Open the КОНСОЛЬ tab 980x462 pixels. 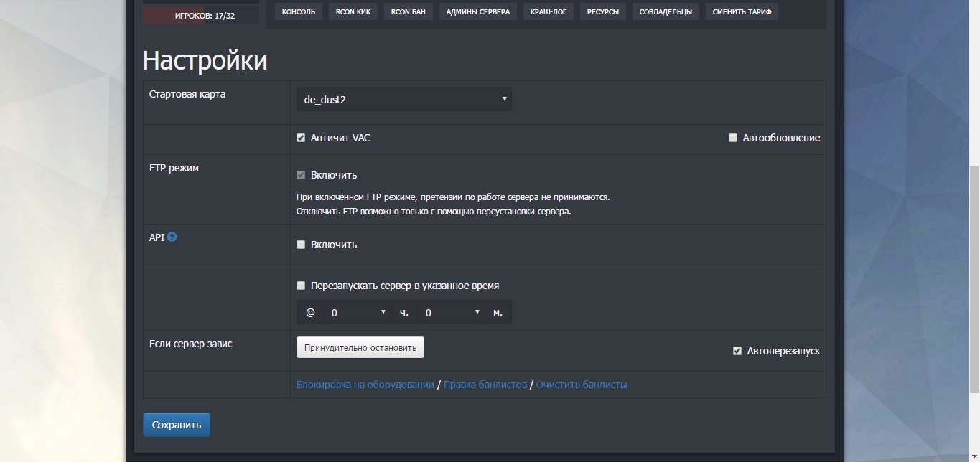[299, 11]
